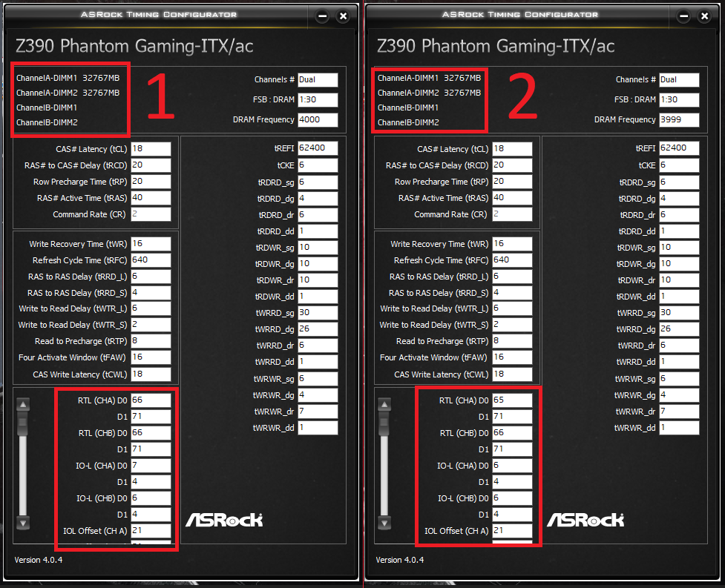
Task: Click tREFI field in left window
Action: (318, 148)
